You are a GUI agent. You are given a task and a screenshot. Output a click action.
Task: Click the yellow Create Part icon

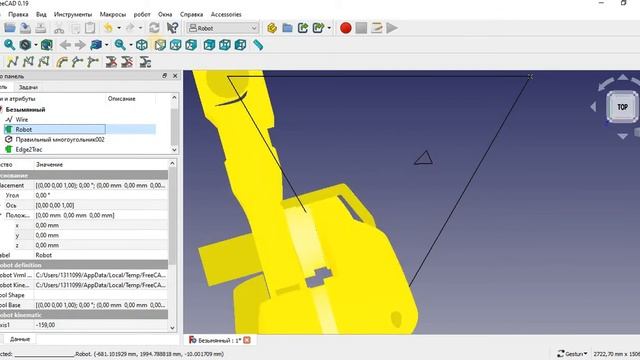pos(272,28)
